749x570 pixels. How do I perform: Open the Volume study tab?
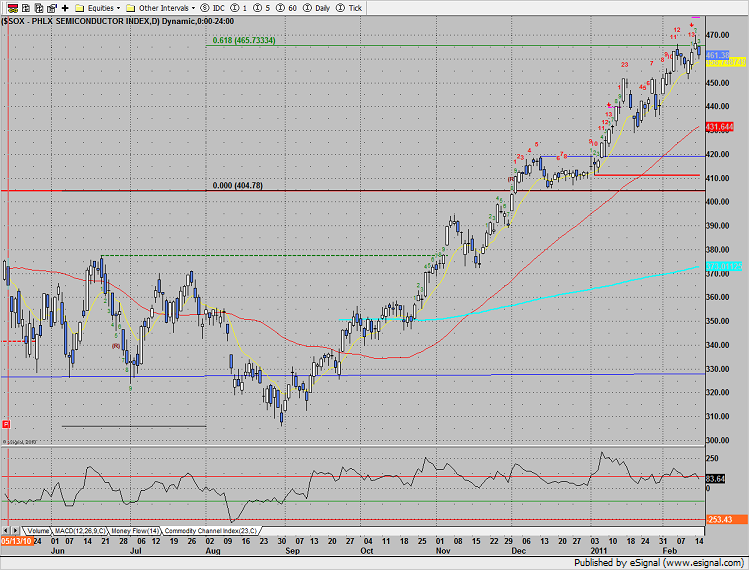click(38, 530)
